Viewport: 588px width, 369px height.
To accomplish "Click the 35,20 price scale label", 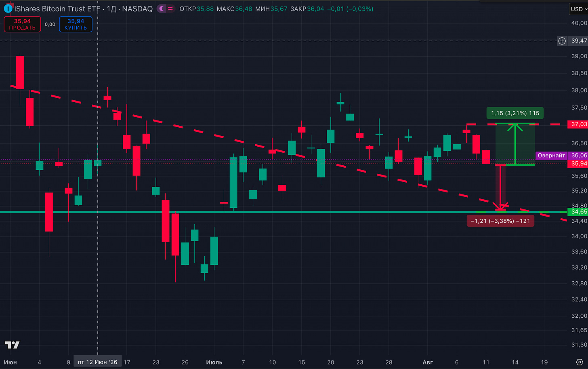I will (x=579, y=190).
